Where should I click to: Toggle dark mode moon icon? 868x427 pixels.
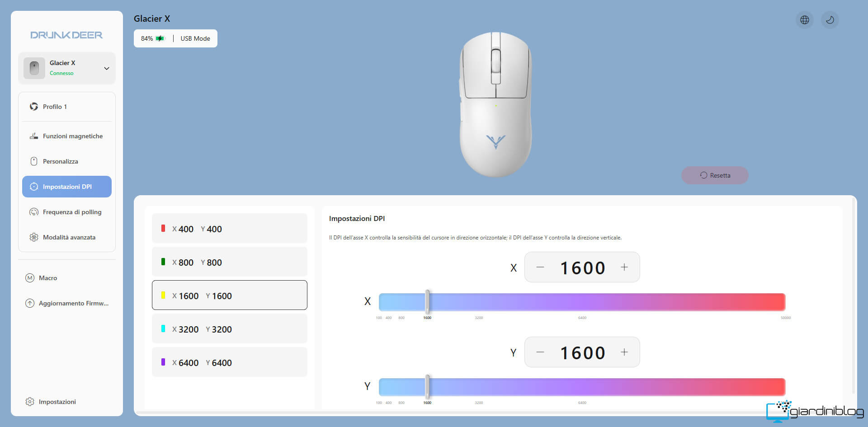pyautogui.click(x=830, y=20)
